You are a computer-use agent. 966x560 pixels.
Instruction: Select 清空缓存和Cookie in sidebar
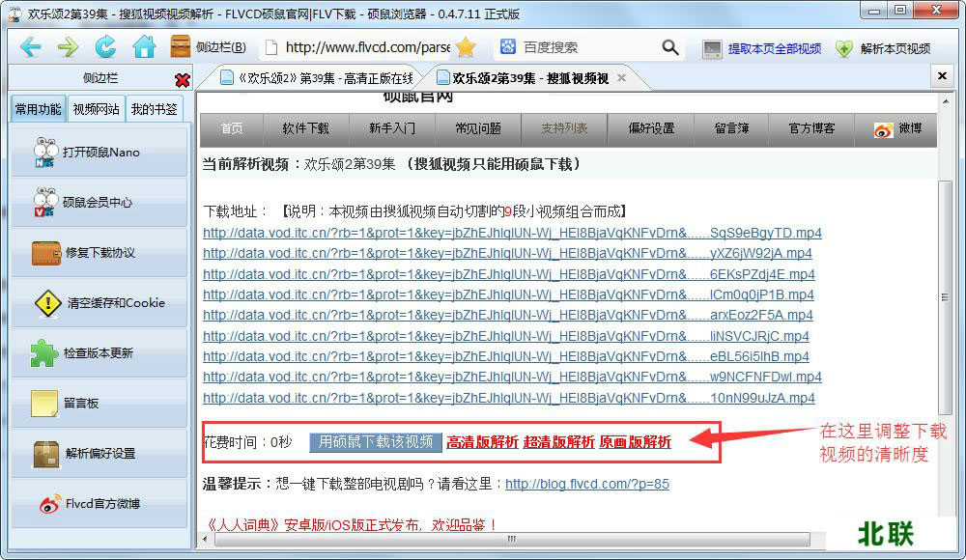click(99, 302)
